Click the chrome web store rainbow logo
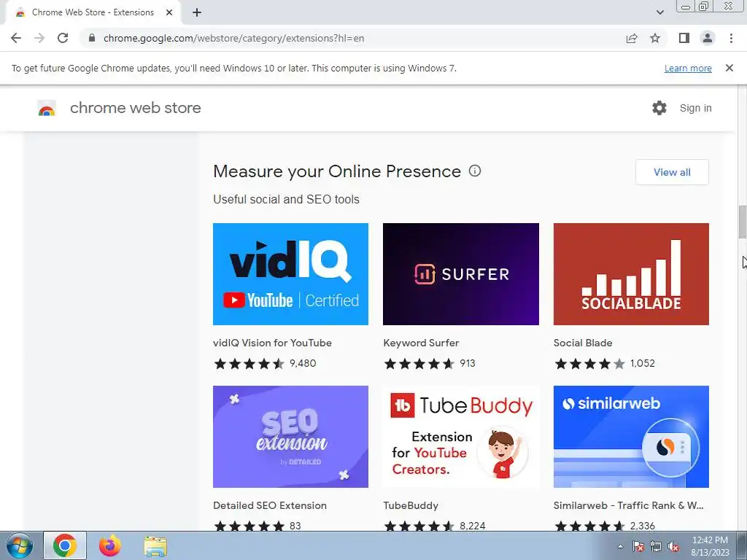The image size is (747, 560). click(x=47, y=108)
